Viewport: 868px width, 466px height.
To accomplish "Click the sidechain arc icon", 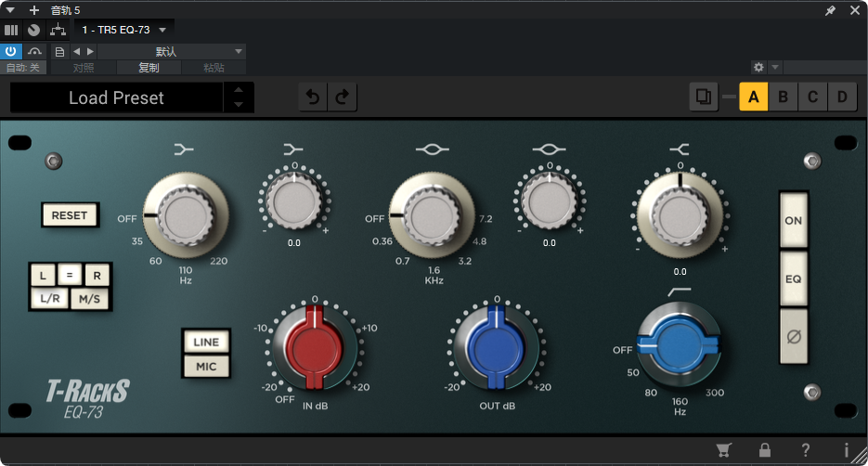I will pyautogui.click(x=34, y=51).
